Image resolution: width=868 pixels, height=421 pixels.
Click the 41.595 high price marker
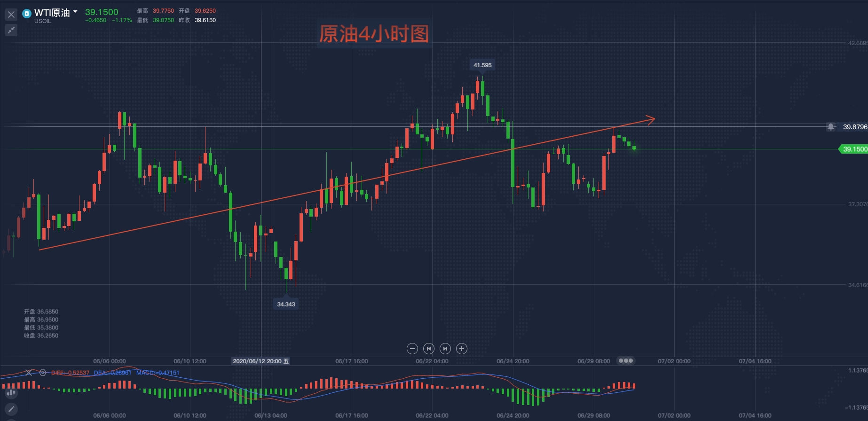(x=482, y=65)
